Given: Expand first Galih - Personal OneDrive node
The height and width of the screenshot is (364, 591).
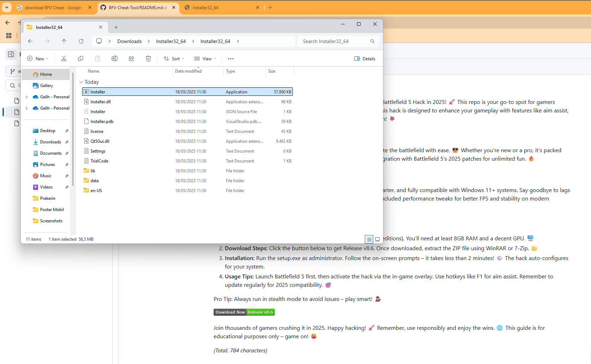Looking at the screenshot, I should [x=27, y=97].
